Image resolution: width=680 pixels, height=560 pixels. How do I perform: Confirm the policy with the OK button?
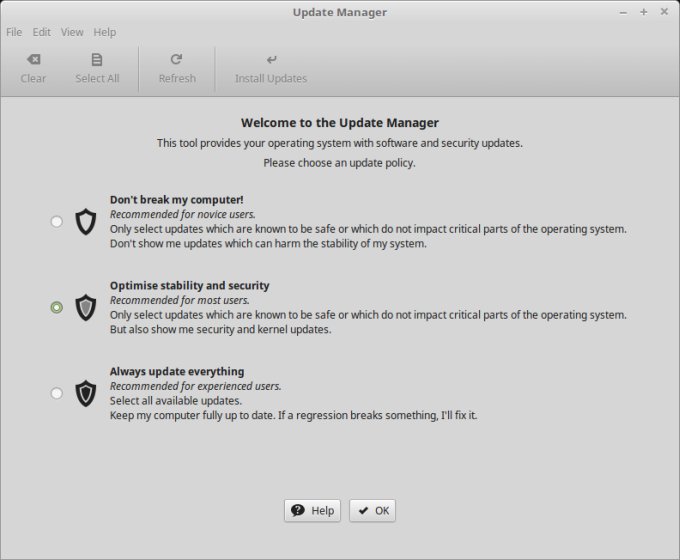(x=373, y=511)
